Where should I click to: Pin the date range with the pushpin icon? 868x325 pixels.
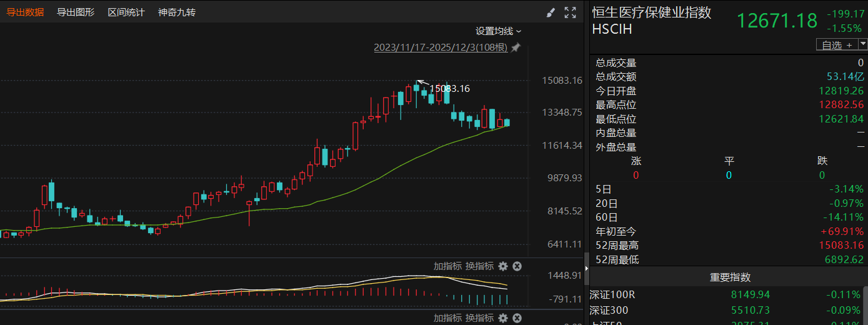[x=516, y=47]
